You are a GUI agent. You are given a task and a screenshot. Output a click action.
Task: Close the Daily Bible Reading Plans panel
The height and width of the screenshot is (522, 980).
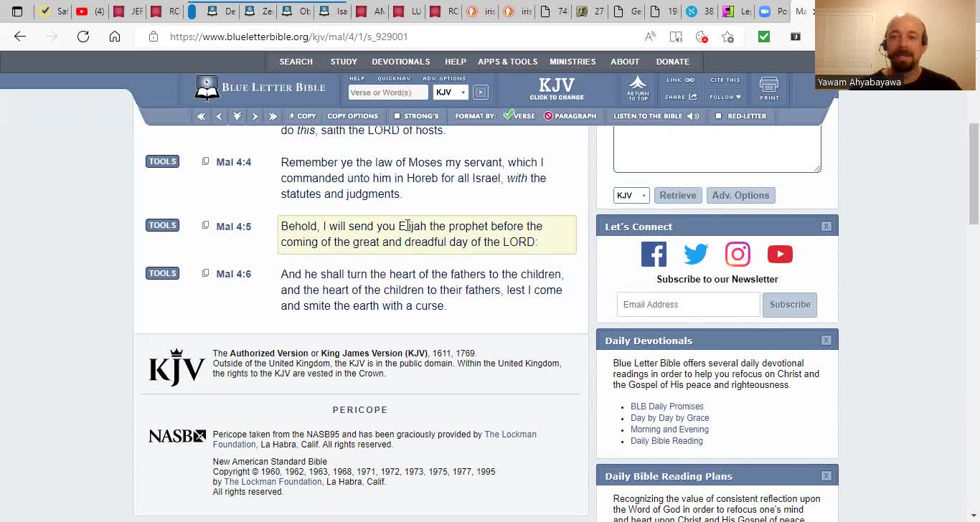click(826, 475)
